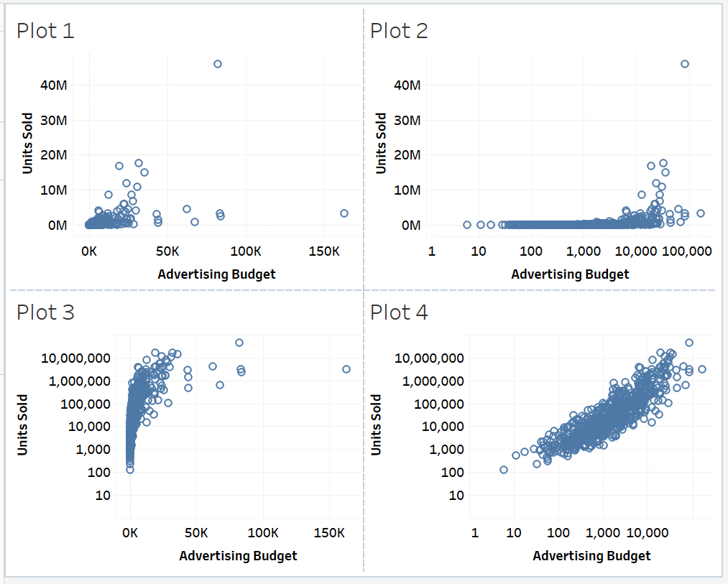Select the lowest-left data point in Plot 4
Viewport: 728px width, 584px height.
(x=504, y=470)
